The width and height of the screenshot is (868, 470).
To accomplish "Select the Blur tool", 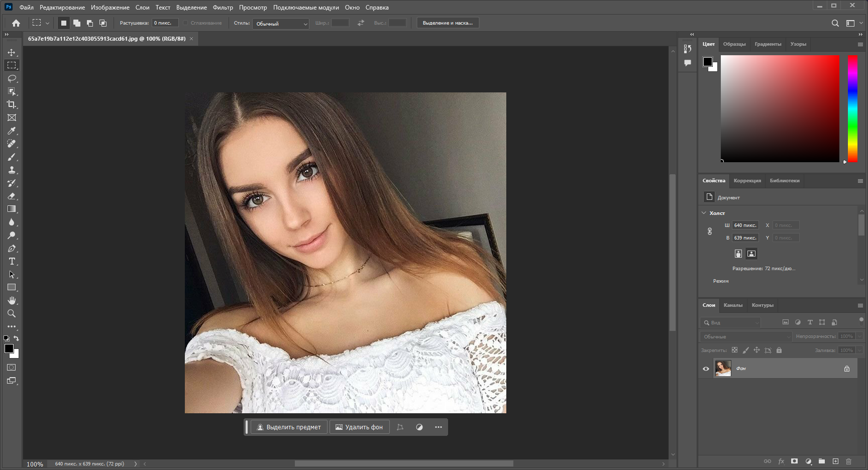I will pos(12,222).
